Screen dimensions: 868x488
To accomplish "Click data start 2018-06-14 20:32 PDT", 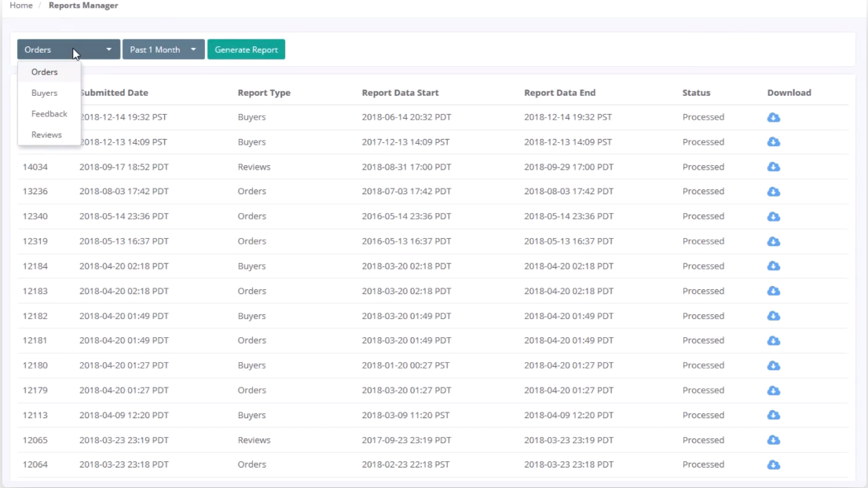I will click(406, 117).
